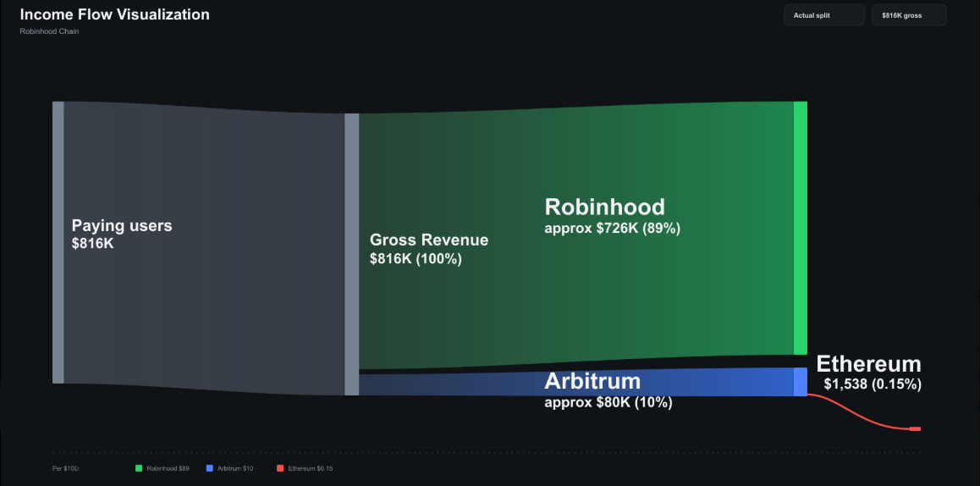
Task: Click the large Arbitrum flow label
Action: click(592, 381)
